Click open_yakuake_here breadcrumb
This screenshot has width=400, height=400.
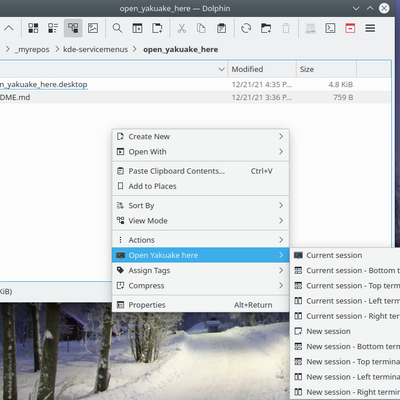click(181, 49)
